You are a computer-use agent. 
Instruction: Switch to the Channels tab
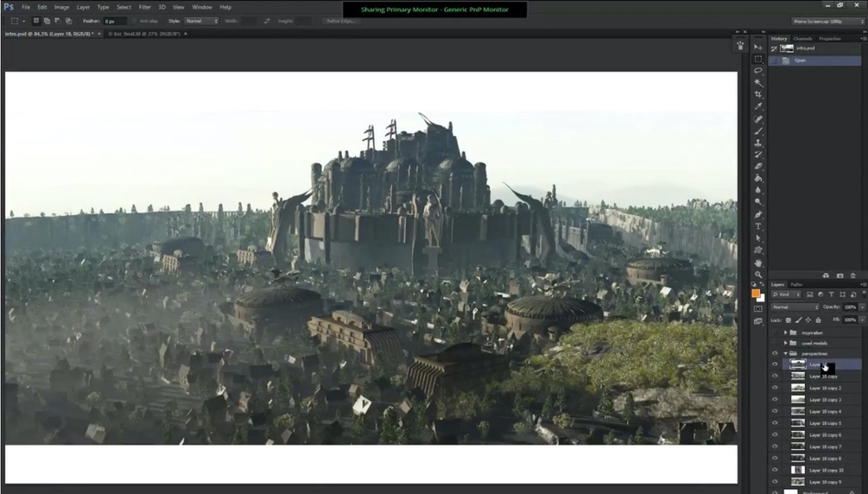click(802, 39)
